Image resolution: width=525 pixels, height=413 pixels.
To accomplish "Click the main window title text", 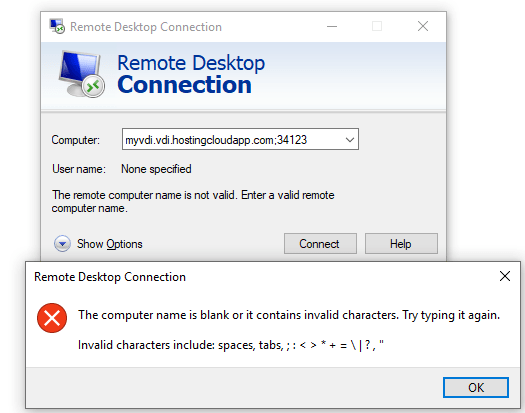I will coord(146,27).
